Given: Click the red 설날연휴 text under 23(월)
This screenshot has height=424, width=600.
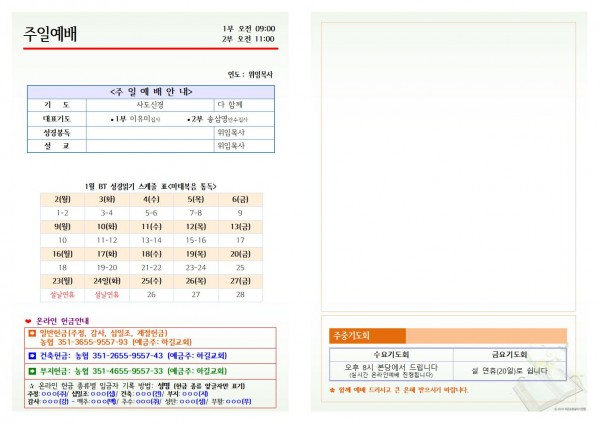Looking at the screenshot, I should click(x=62, y=295).
